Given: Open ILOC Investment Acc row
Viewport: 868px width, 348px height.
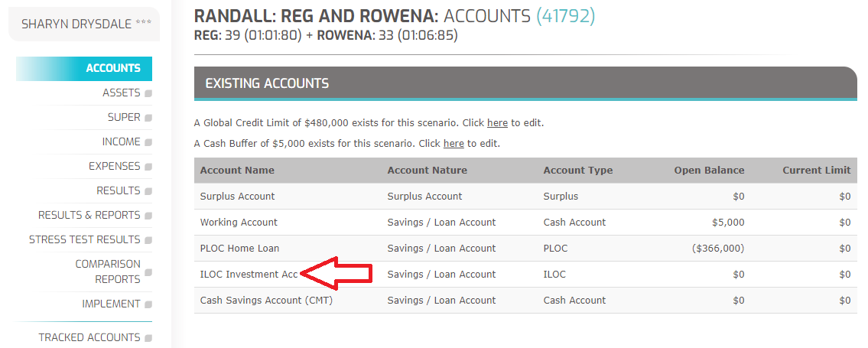Looking at the screenshot, I should [249, 274].
